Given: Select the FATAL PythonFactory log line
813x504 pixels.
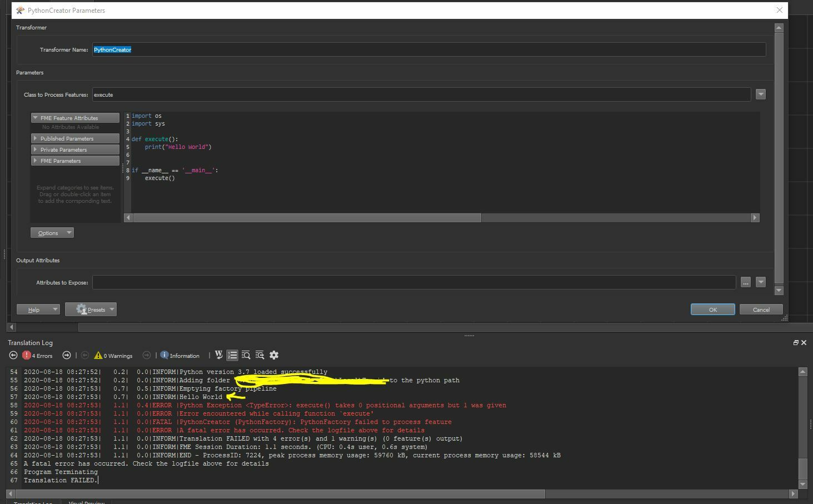Looking at the screenshot, I should pyautogui.click(x=238, y=422).
